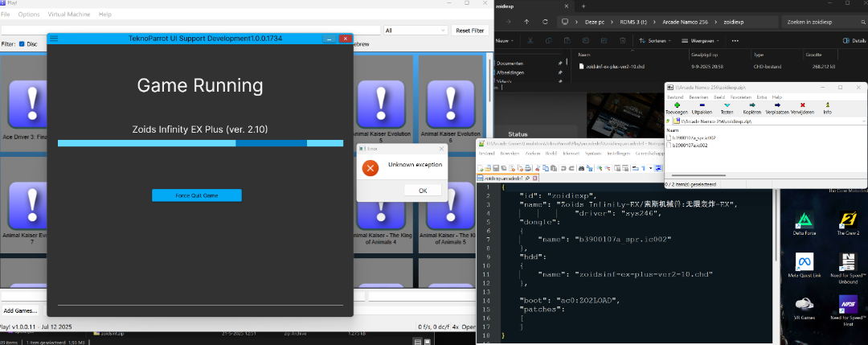Click The Crew 2 desktop shortcut
The height and width of the screenshot is (345, 868).
pos(848,224)
